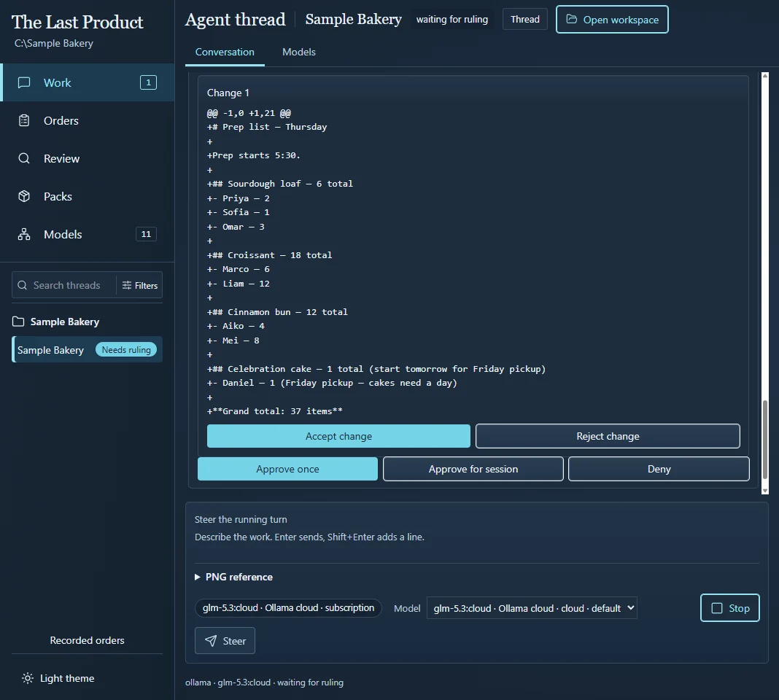779x700 pixels.
Task: Stop the running turn
Action: (x=730, y=608)
